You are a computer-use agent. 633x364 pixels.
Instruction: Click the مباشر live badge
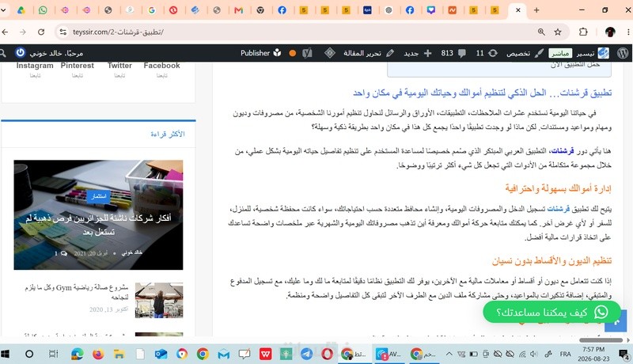pyautogui.click(x=560, y=53)
